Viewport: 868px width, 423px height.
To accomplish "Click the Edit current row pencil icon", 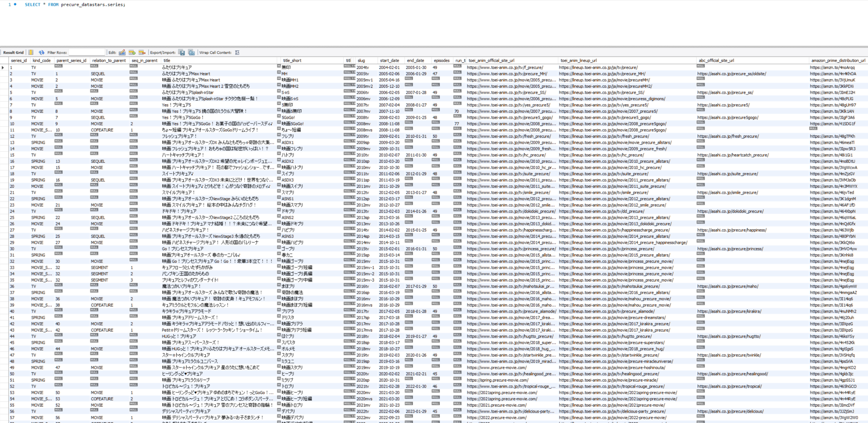I will click(122, 53).
